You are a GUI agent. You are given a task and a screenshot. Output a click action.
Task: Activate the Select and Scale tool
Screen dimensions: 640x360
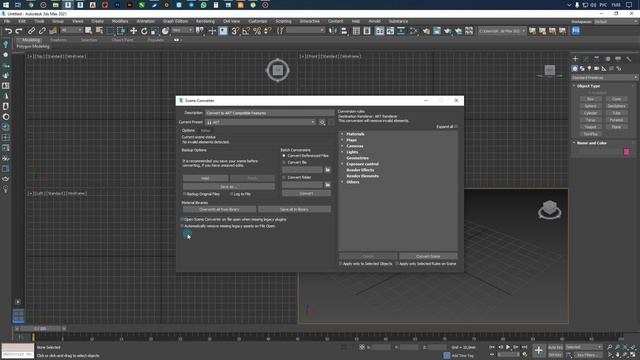[x=154, y=31]
